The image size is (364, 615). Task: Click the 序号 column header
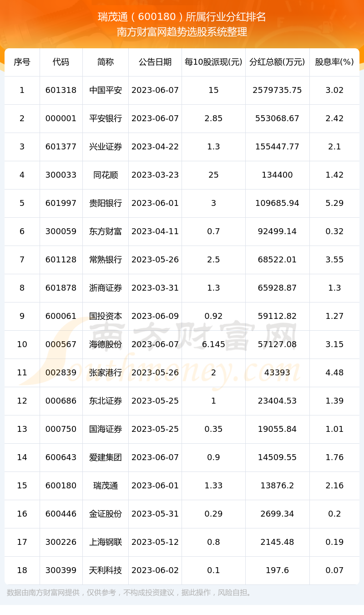point(22,62)
